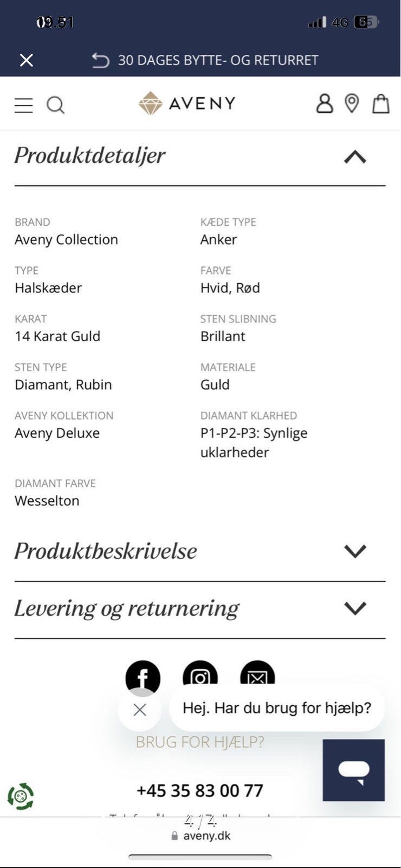This screenshot has height=868, width=401.
Task: Click the store locator pin icon
Action: [x=351, y=104]
